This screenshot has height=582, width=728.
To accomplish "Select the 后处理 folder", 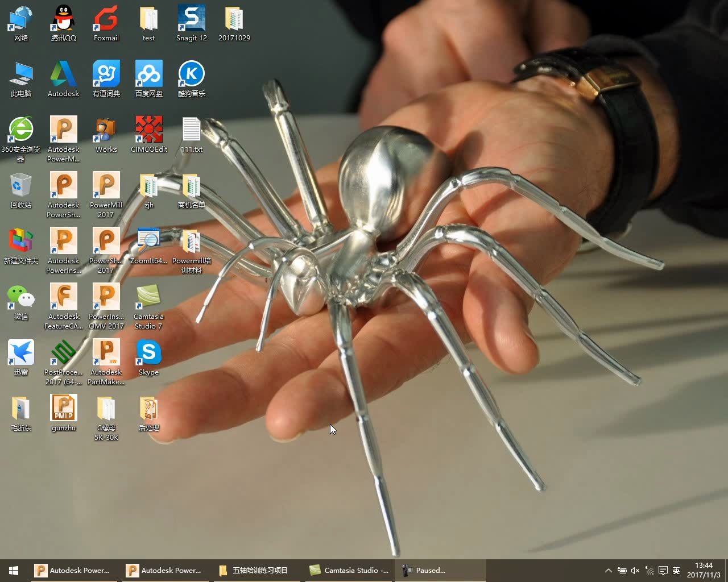I will coord(148,413).
